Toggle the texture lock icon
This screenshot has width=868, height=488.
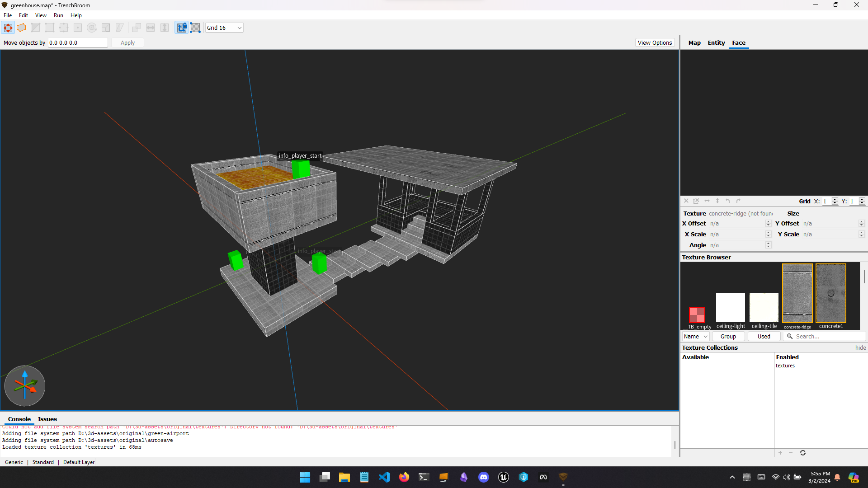tap(181, 28)
